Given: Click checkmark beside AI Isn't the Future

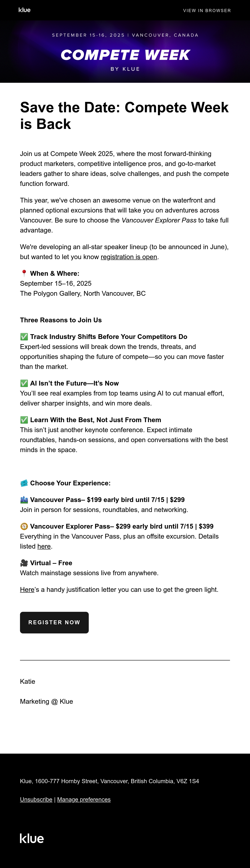Looking at the screenshot, I should tap(24, 383).
